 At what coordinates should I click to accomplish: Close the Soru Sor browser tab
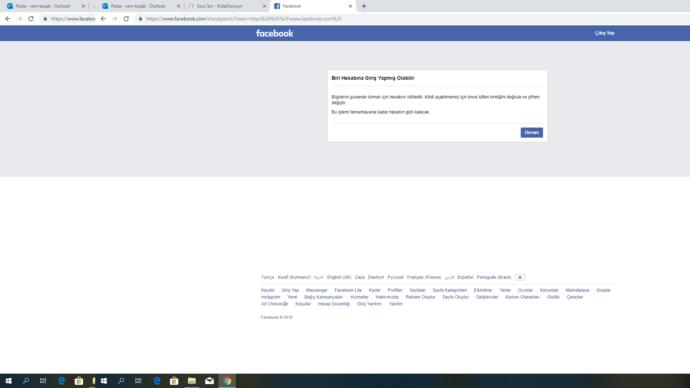pos(264,6)
